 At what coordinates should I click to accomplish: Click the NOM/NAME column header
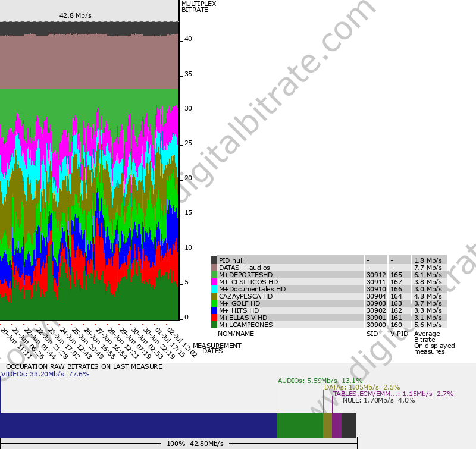(236, 334)
